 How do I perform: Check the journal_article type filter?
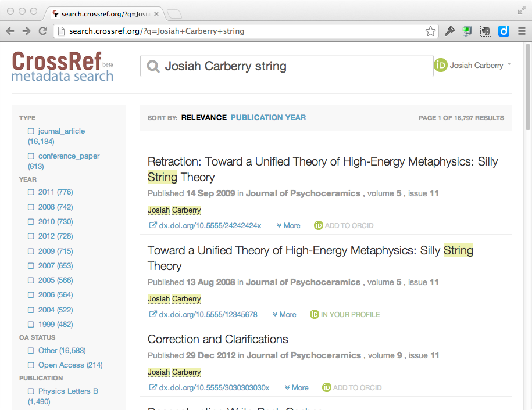pyautogui.click(x=31, y=131)
